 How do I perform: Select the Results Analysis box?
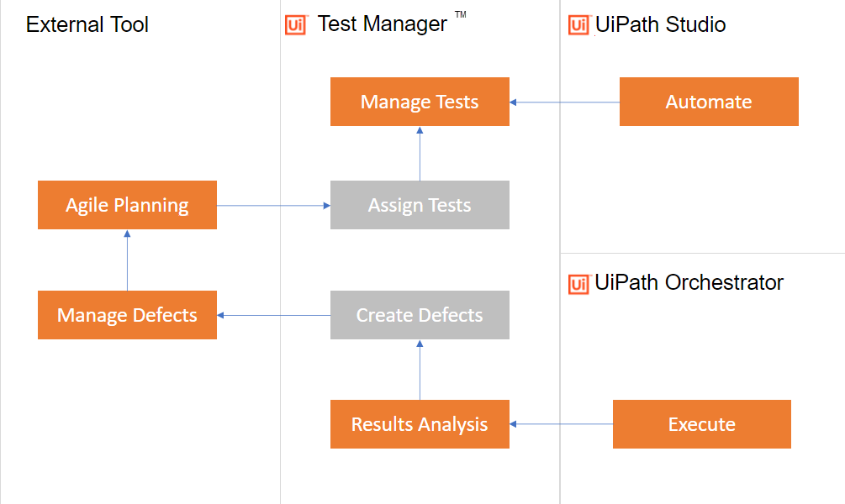coord(420,424)
